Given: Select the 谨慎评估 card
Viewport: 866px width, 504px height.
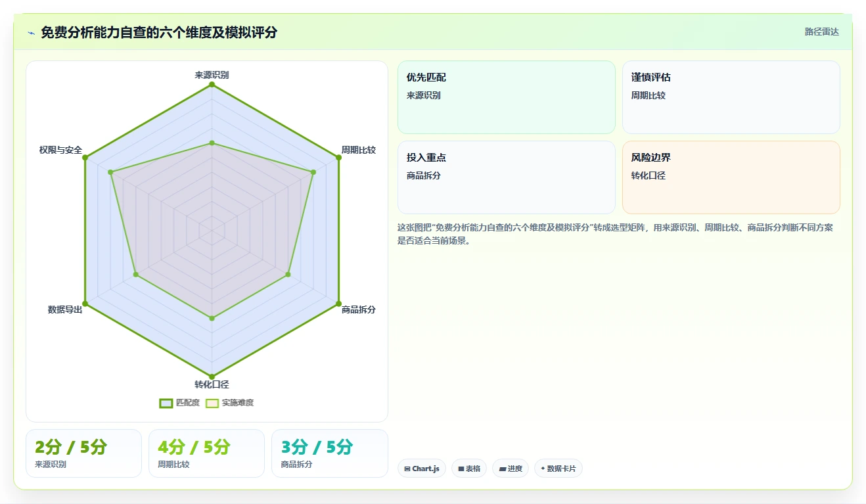Looking at the screenshot, I should point(731,97).
